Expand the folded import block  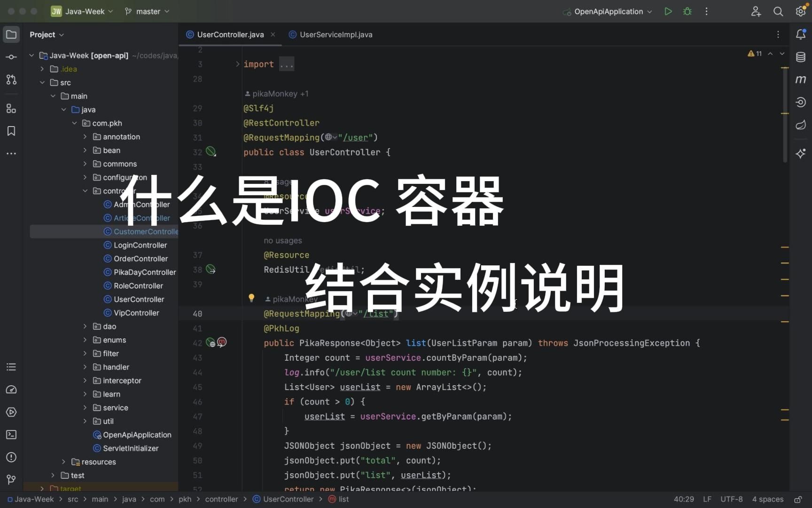tap(237, 64)
